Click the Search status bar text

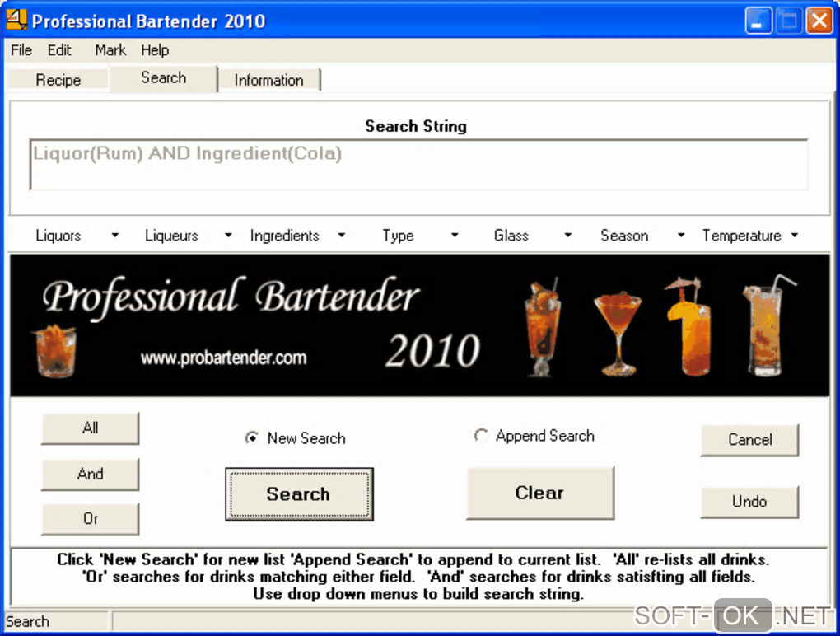pyautogui.click(x=27, y=621)
